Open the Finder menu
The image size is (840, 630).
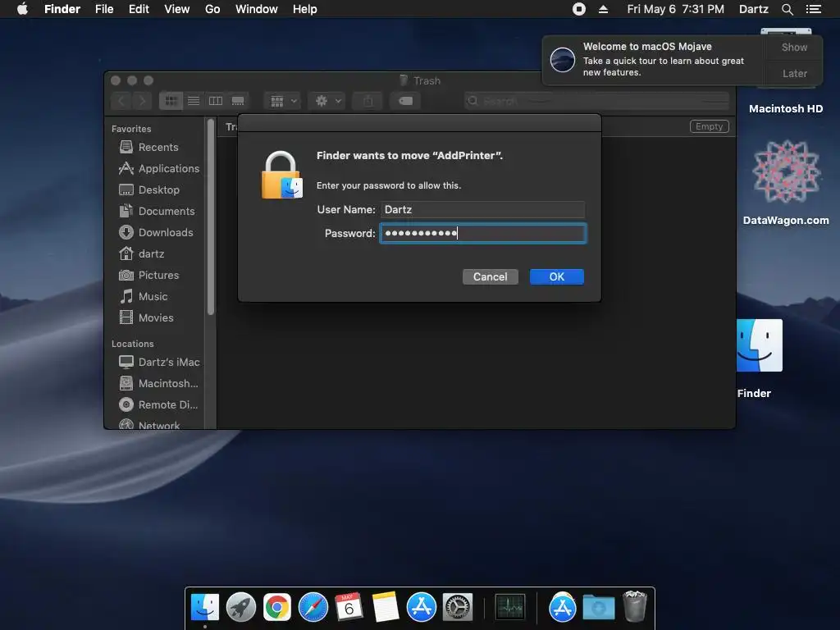click(x=62, y=9)
